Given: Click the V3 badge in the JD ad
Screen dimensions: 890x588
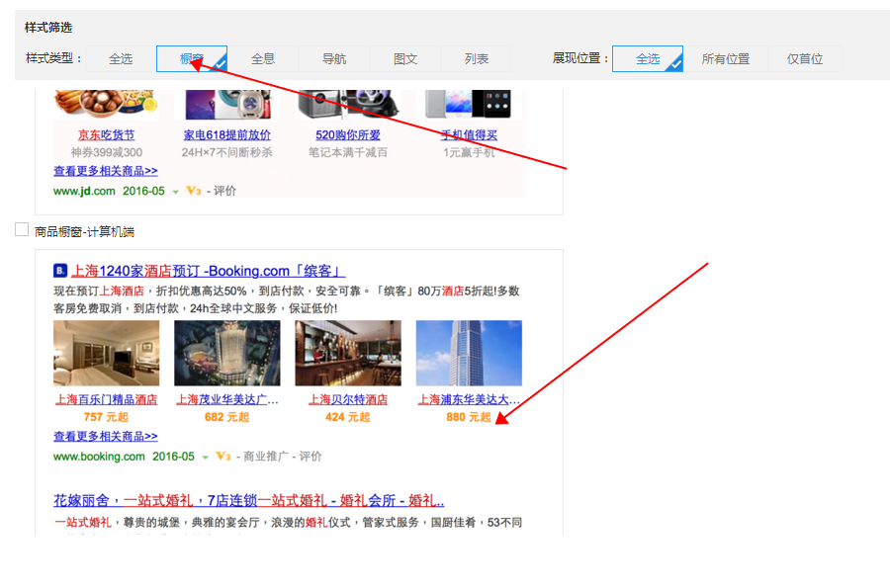Looking at the screenshot, I should 194,191.
